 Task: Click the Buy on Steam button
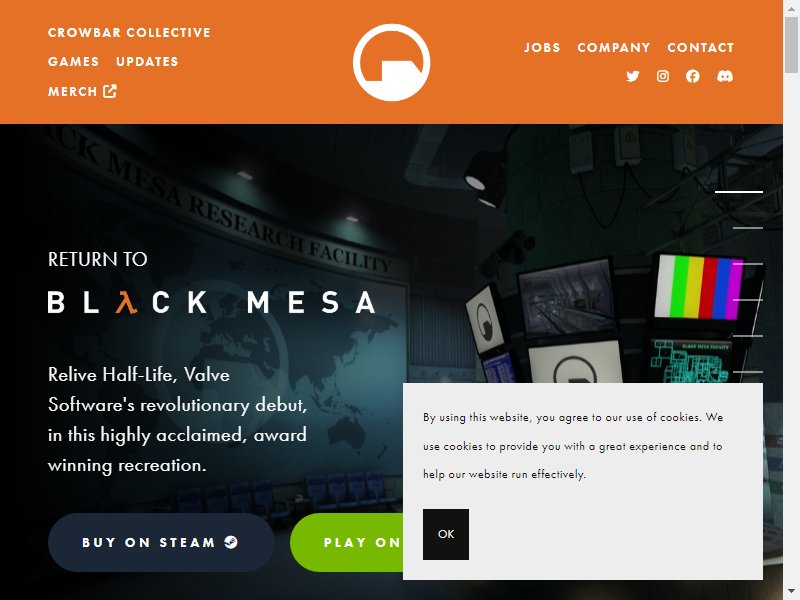[161, 542]
